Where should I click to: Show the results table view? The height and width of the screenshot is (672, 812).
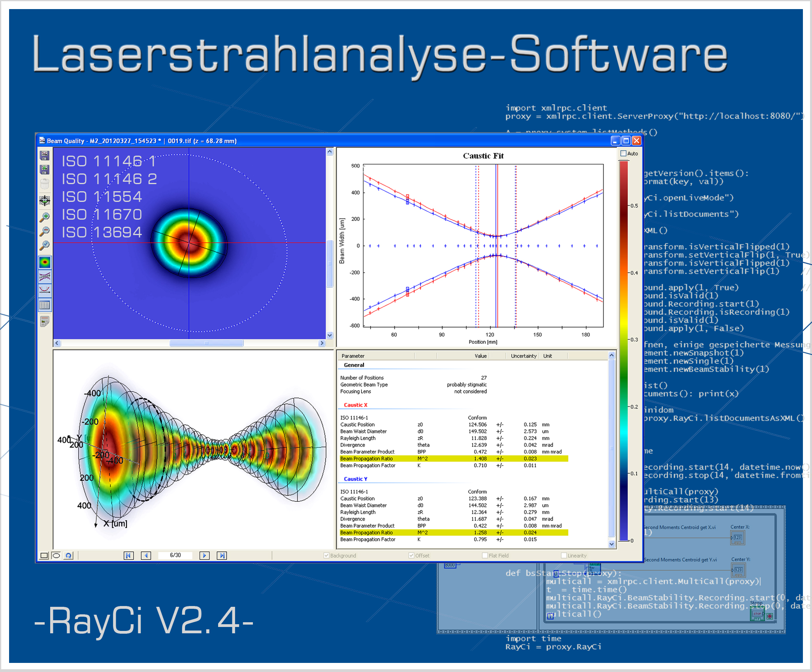tap(45, 303)
